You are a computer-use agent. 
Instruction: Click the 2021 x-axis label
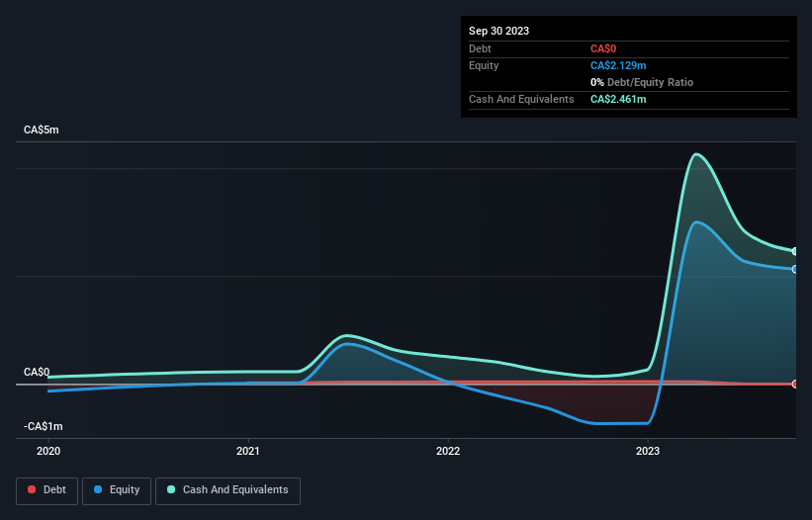(x=248, y=451)
